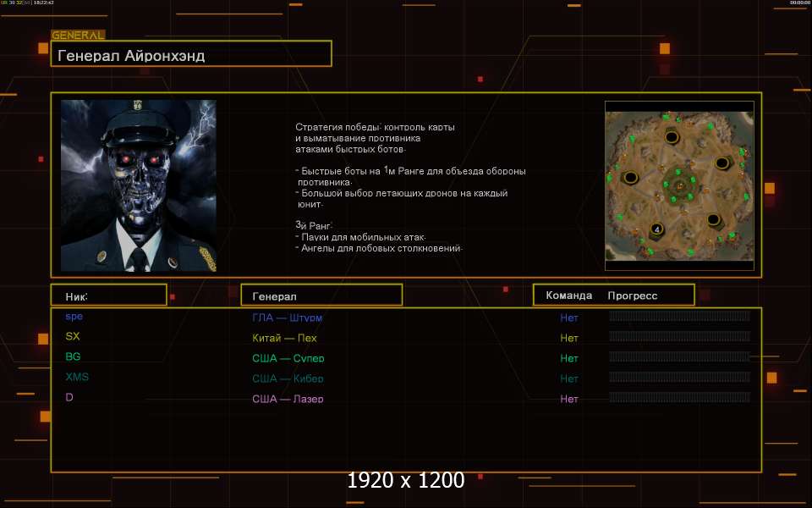Click team value 'Нет' in BG row
The image size is (812, 508).
(x=568, y=358)
